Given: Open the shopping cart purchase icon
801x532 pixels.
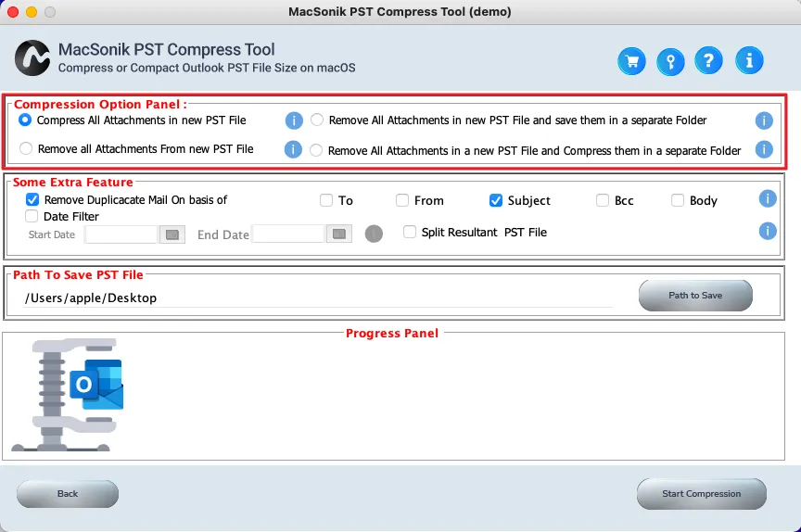Looking at the screenshot, I should point(632,61).
